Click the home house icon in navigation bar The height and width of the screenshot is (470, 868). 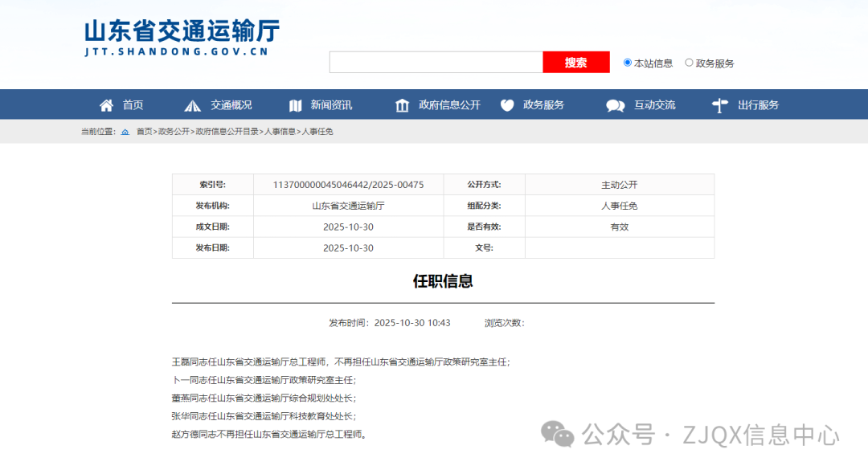coord(106,105)
